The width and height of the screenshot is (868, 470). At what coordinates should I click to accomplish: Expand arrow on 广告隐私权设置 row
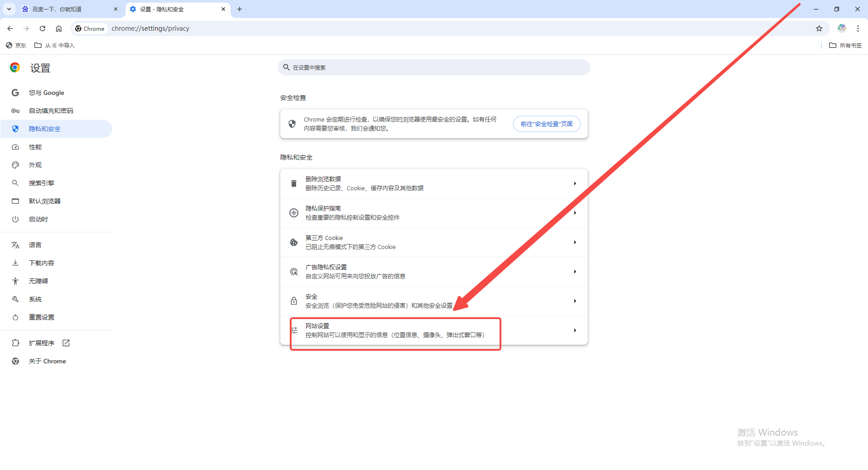575,272
